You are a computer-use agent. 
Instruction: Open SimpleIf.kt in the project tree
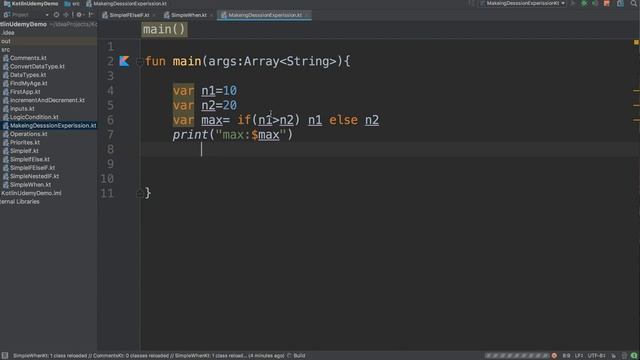coord(24,151)
